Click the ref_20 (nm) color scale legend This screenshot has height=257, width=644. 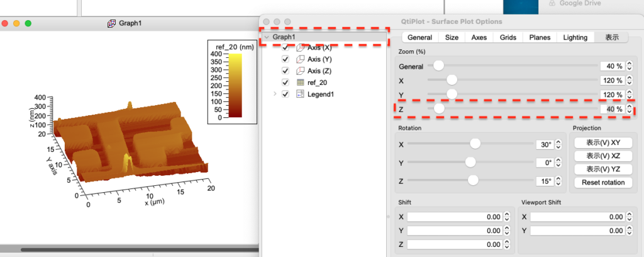tap(231, 82)
